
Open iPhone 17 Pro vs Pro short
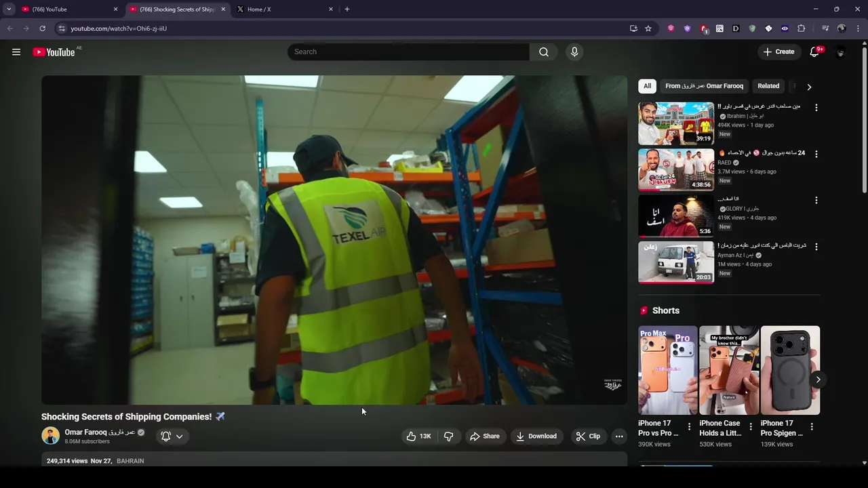(667, 371)
